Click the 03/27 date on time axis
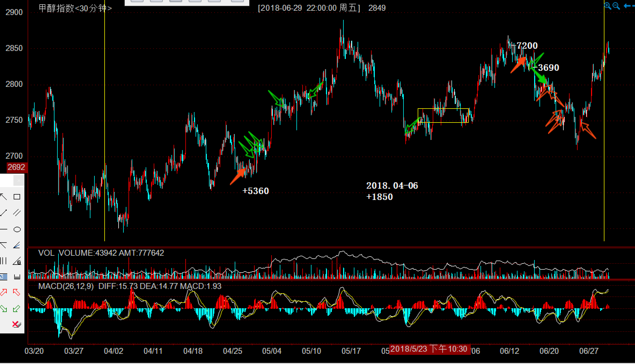This screenshot has width=635, height=364. [74, 351]
